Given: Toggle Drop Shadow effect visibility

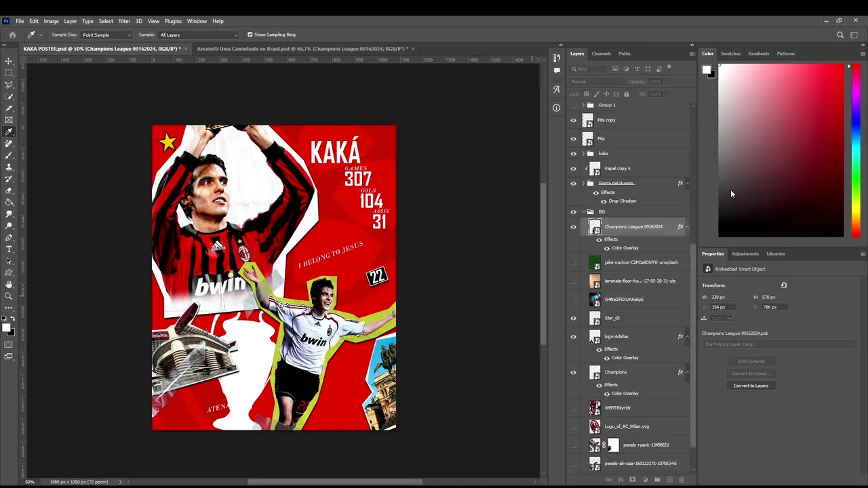Looking at the screenshot, I should click(604, 201).
